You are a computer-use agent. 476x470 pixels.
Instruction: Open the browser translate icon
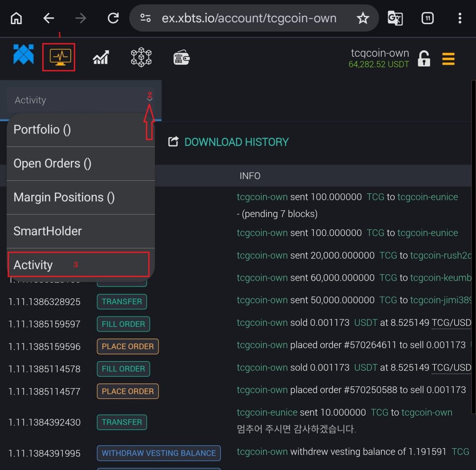(x=395, y=18)
